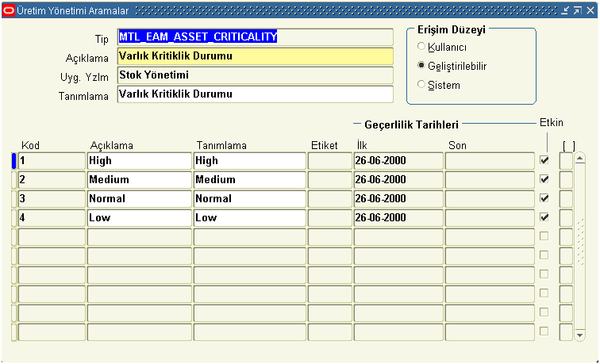
Task: Select the record indicator for row 3
Action: point(13,198)
